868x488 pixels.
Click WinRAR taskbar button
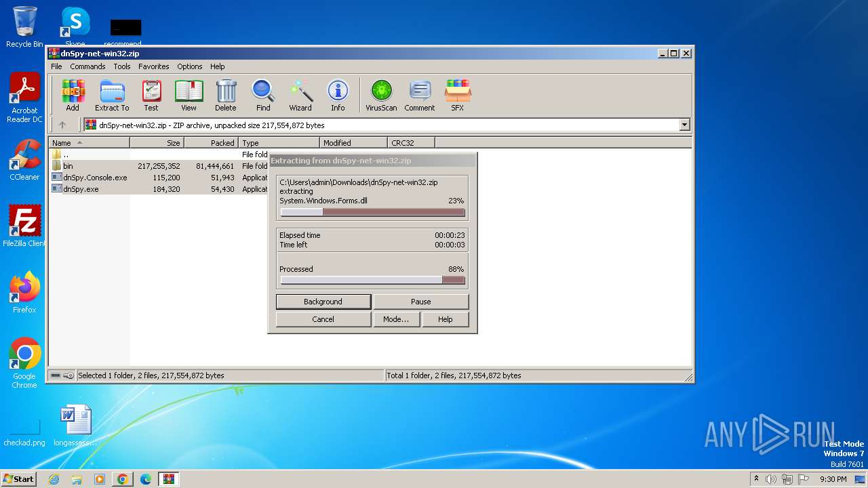point(168,479)
